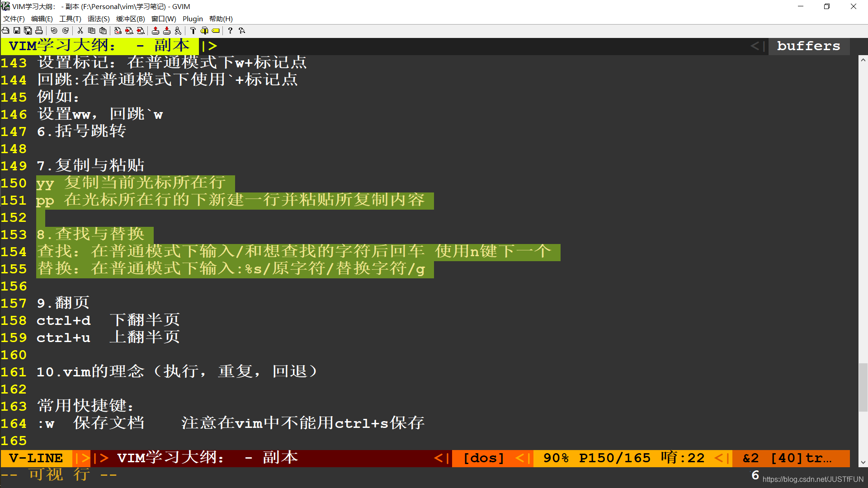868x488 pixels.
Task: Click the Jump to tag icon
Action: point(216,31)
